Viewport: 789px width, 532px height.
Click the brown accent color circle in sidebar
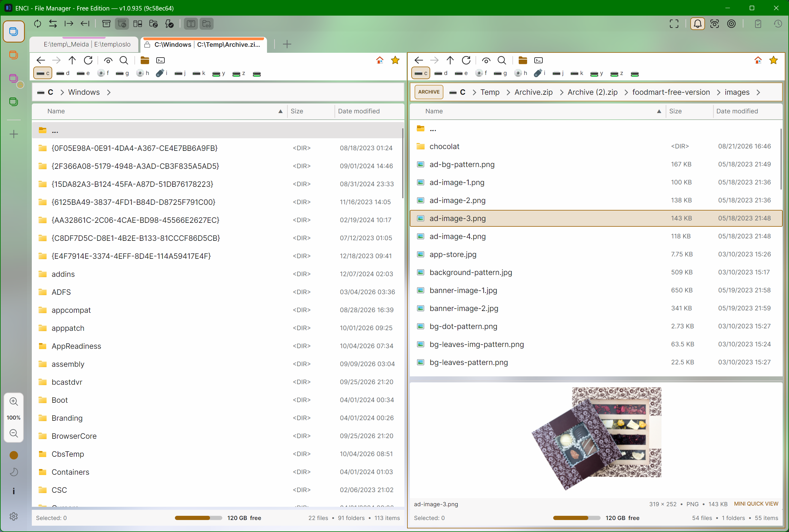click(13, 455)
